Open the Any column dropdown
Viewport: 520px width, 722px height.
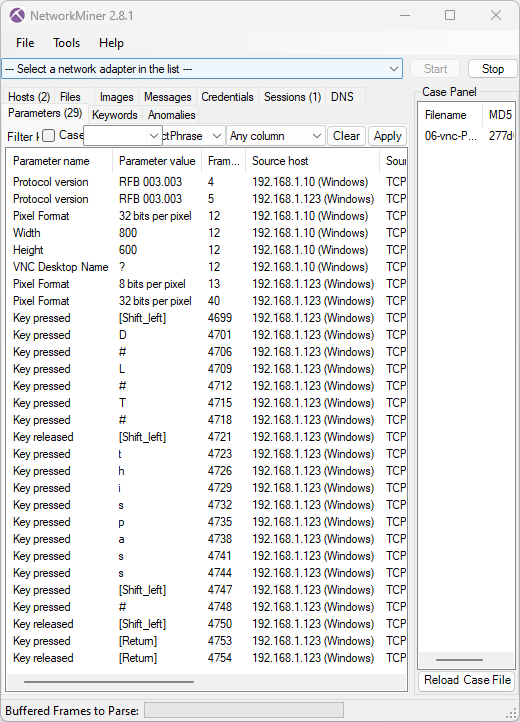[x=275, y=136]
